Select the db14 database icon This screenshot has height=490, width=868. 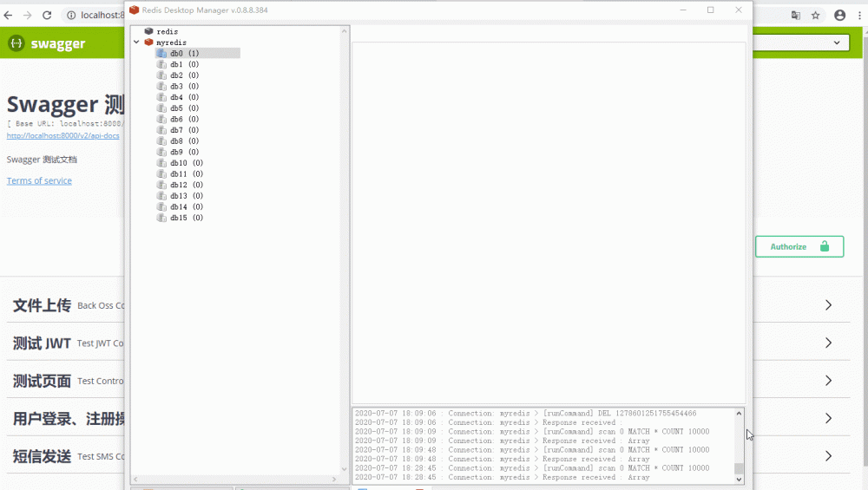pyautogui.click(x=161, y=206)
